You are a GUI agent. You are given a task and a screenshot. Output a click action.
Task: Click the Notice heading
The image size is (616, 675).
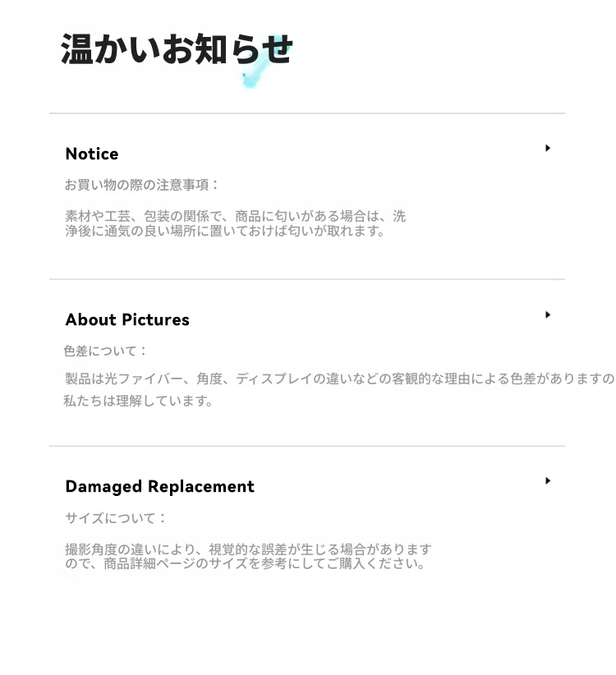click(92, 154)
